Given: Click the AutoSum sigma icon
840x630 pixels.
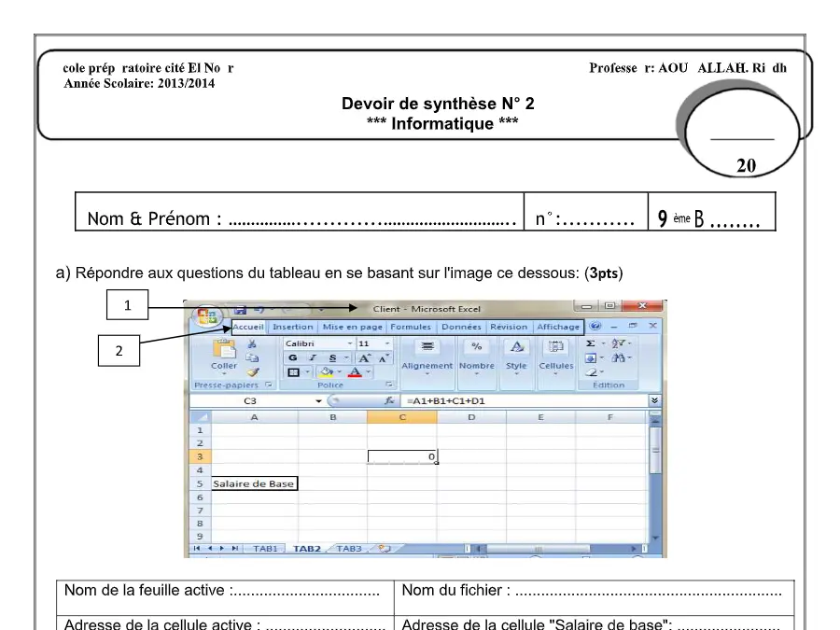Looking at the screenshot, I should [591, 343].
